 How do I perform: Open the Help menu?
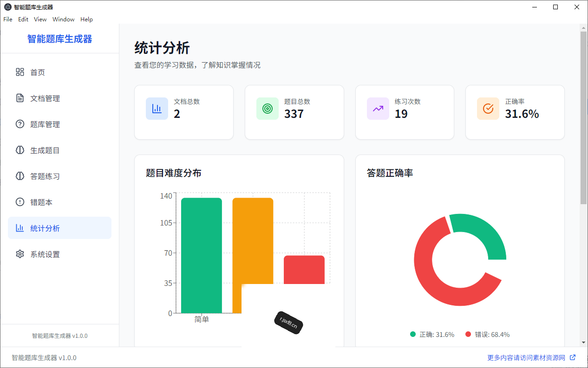point(86,19)
